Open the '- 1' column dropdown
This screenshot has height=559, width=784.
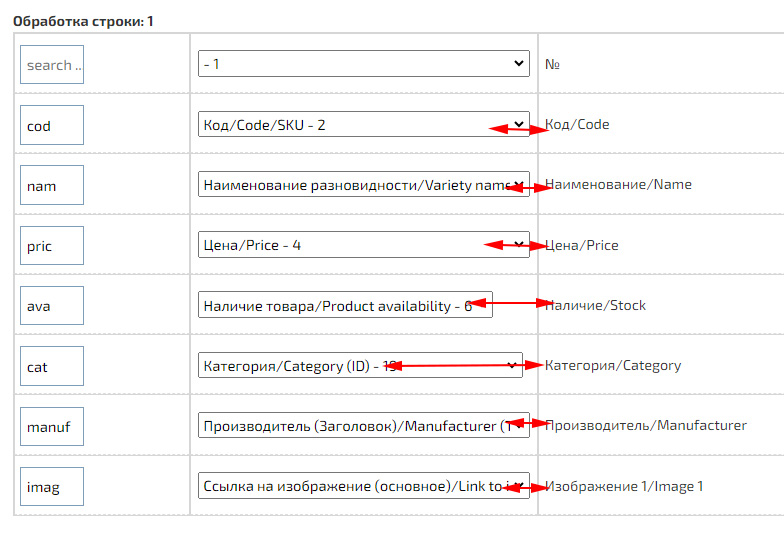pyautogui.click(x=363, y=64)
